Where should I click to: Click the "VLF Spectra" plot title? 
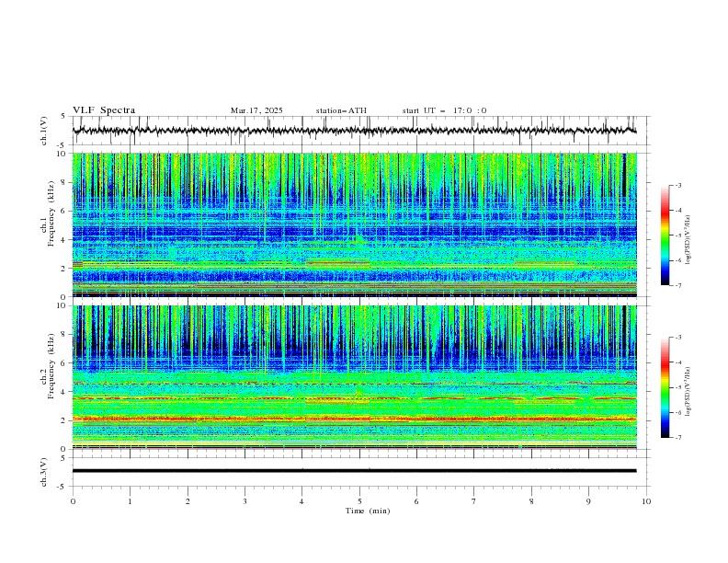click(x=104, y=110)
